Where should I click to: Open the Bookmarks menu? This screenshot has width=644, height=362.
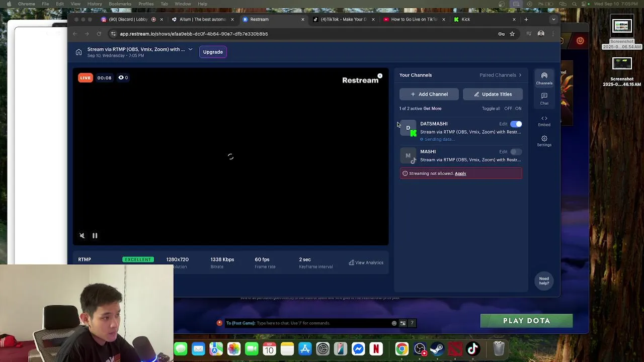point(120,4)
